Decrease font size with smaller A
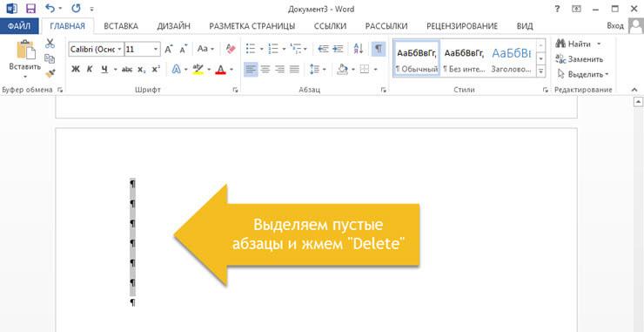This screenshot has height=332, width=644. pos(183,49)
